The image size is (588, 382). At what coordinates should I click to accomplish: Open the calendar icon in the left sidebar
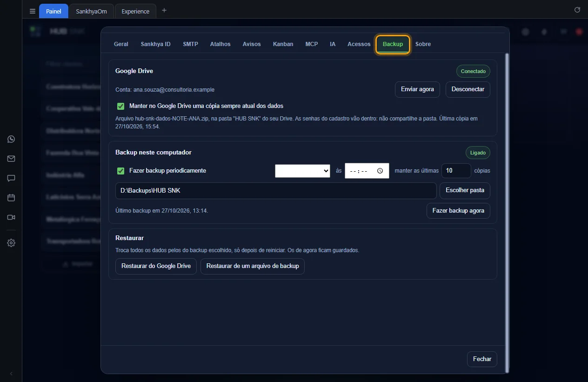11,198
